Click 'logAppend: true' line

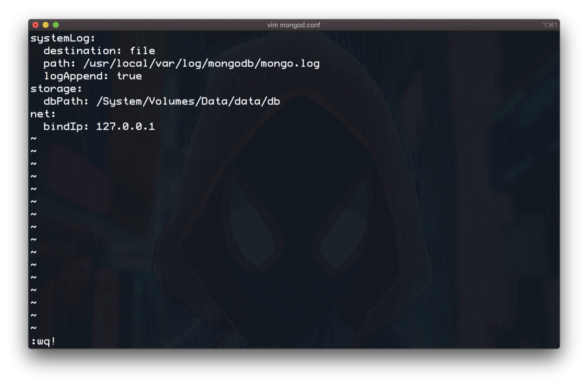point(93,76)
